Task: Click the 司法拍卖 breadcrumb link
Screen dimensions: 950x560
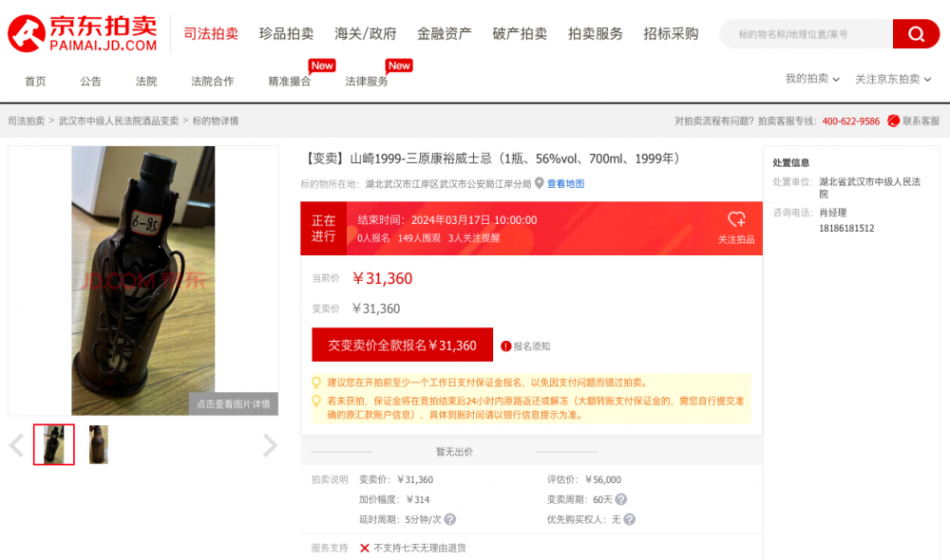Action: [26, 121]
